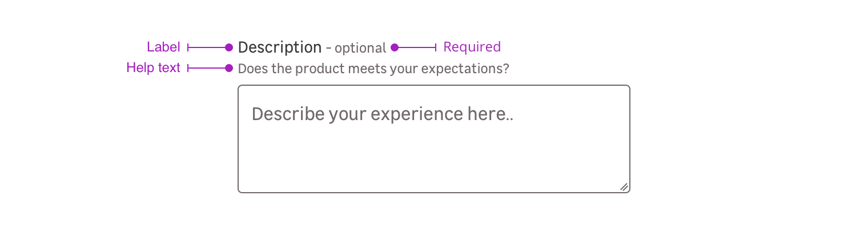Click the "Description" field label
Viewport: 868px width, 239px height.
(x=280, y=47)
